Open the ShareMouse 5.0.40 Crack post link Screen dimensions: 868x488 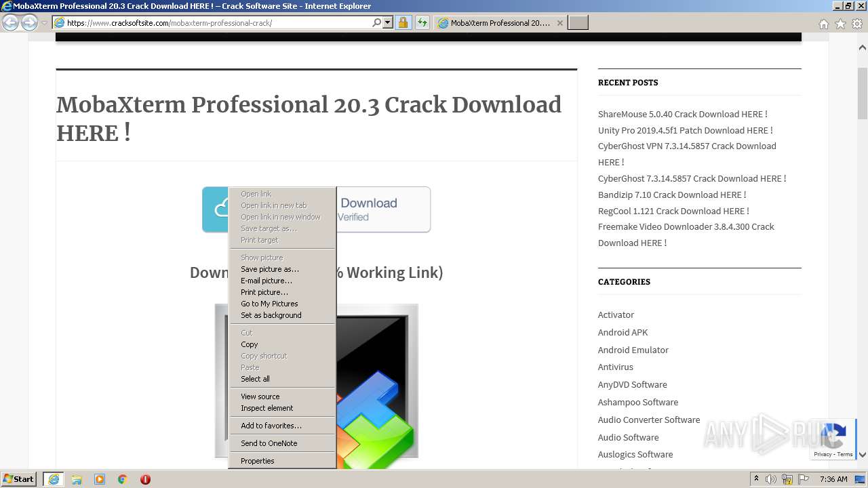(683, 114)
